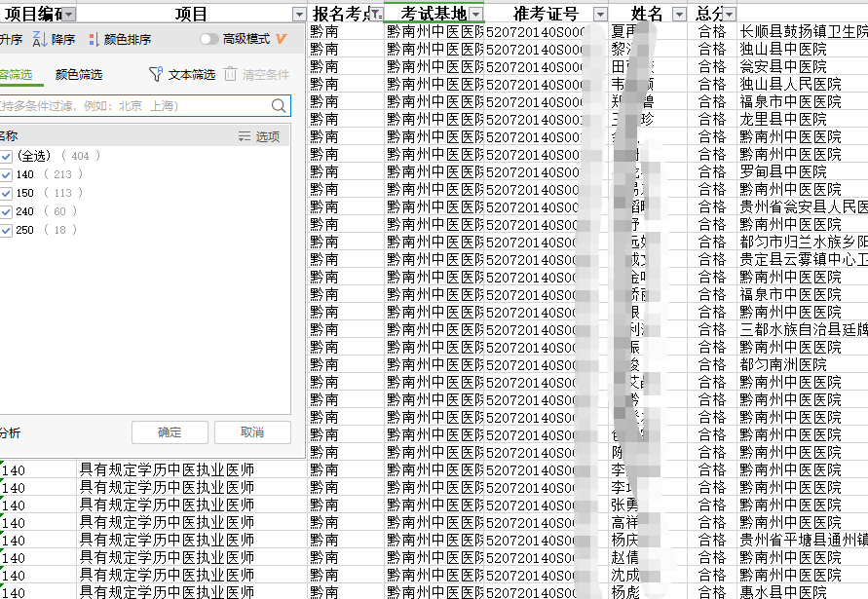
Task: Uncheck the 140 value checkbox
Action: (6, 174)
